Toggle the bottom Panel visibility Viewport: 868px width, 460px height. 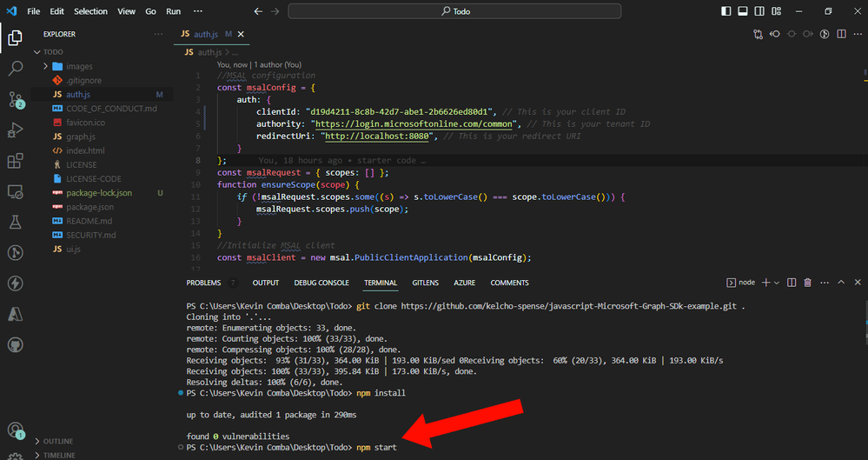[743, 11]
